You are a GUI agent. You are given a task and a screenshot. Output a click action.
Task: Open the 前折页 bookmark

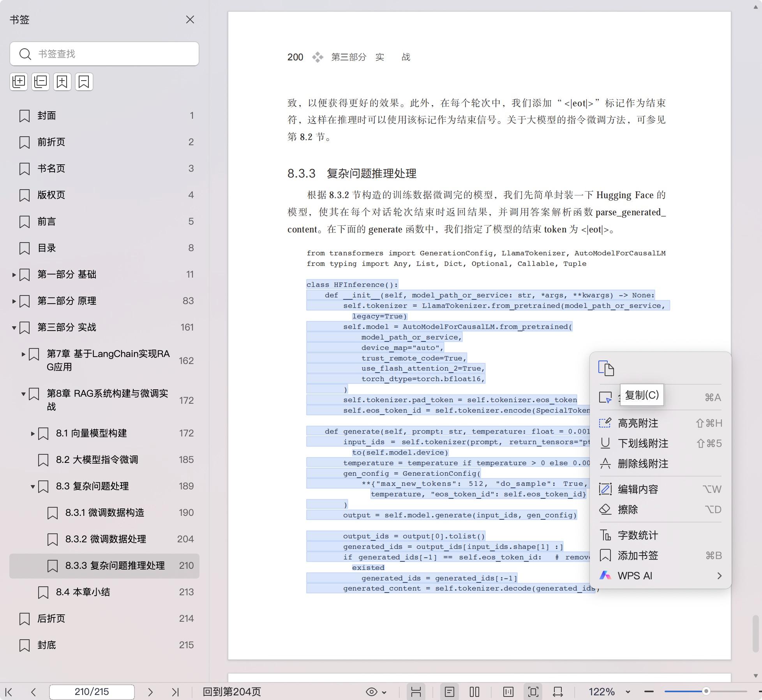104,142
